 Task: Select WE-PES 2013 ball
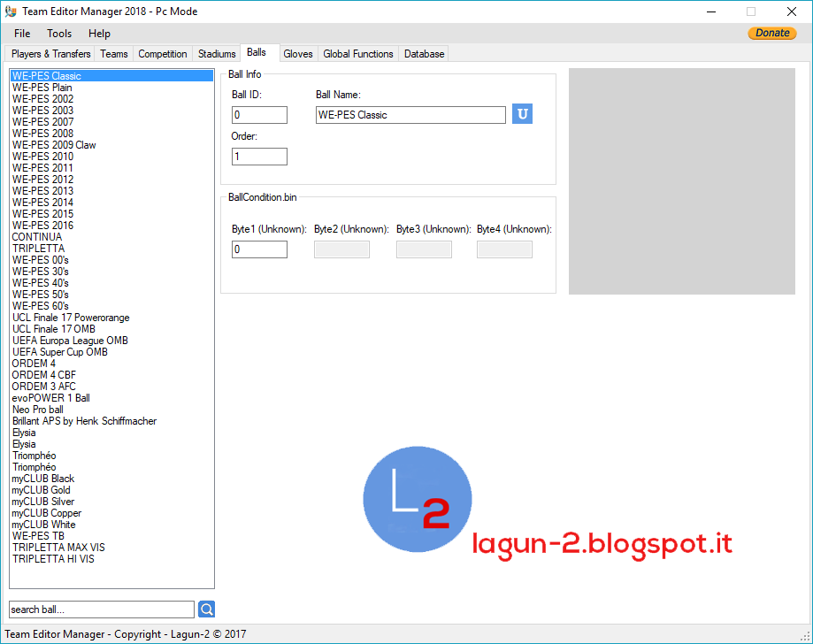click(x=112, y=191)
